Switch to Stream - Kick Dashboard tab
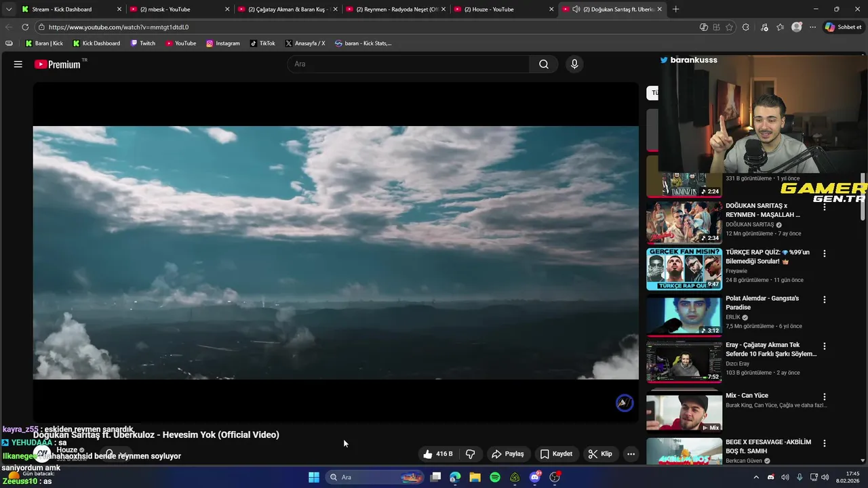The width and height of the screenshot is (868, 488). click(62, 9)
